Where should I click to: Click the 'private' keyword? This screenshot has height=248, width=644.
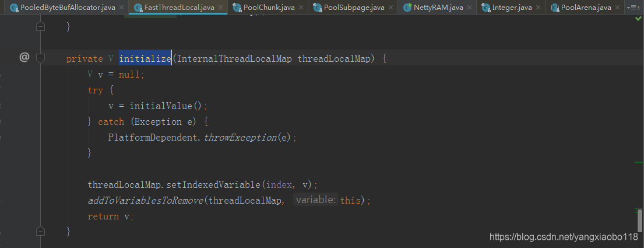click(x=85, y=58)
